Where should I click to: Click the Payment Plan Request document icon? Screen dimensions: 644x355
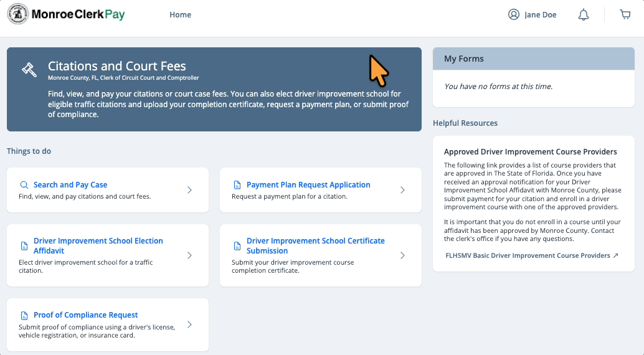(237, 185)
